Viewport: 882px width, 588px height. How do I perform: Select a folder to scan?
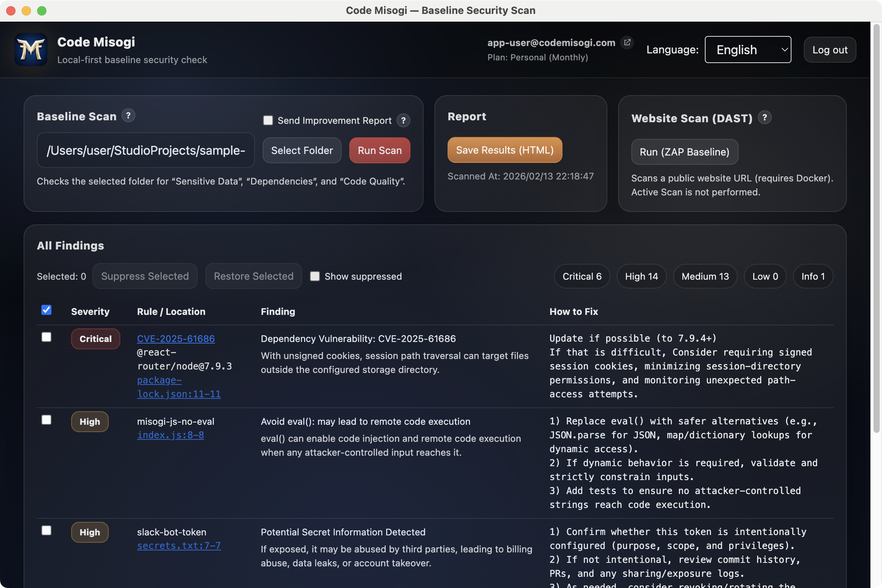point(302,150)
